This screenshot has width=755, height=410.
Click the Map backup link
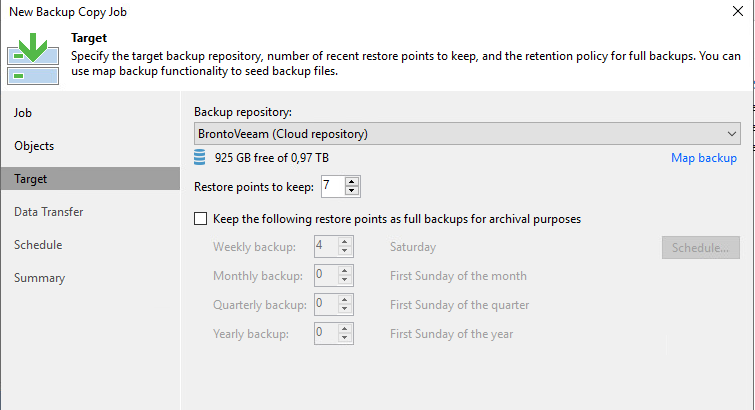pyautogui.click(x=704, y=158)
